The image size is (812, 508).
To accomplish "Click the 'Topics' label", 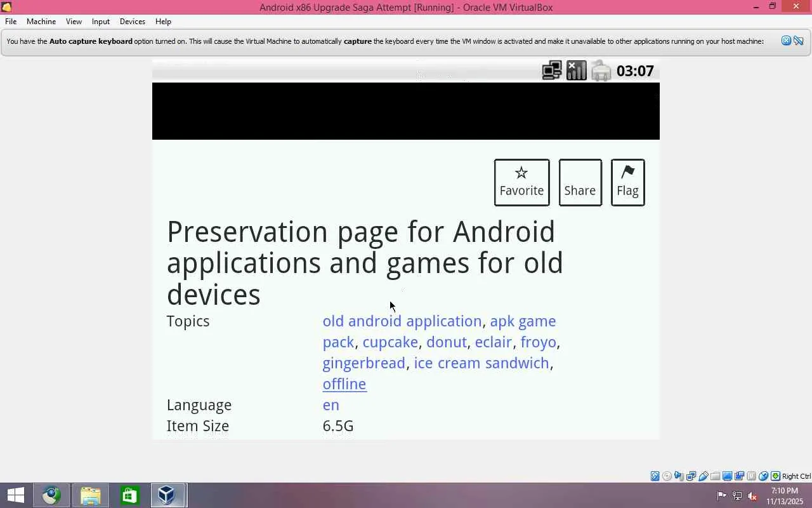I will pos(188,321).
